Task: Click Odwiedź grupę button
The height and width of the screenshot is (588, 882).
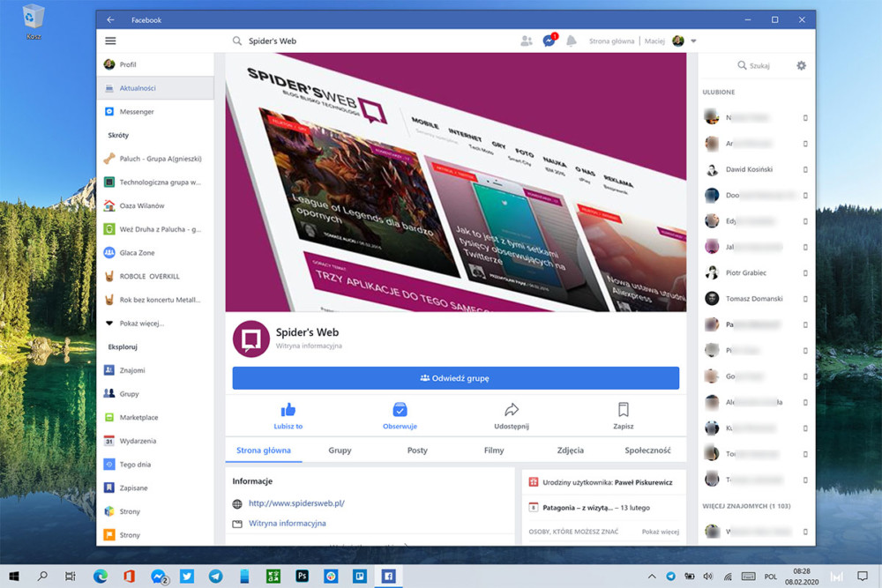Action: point(456,378)
